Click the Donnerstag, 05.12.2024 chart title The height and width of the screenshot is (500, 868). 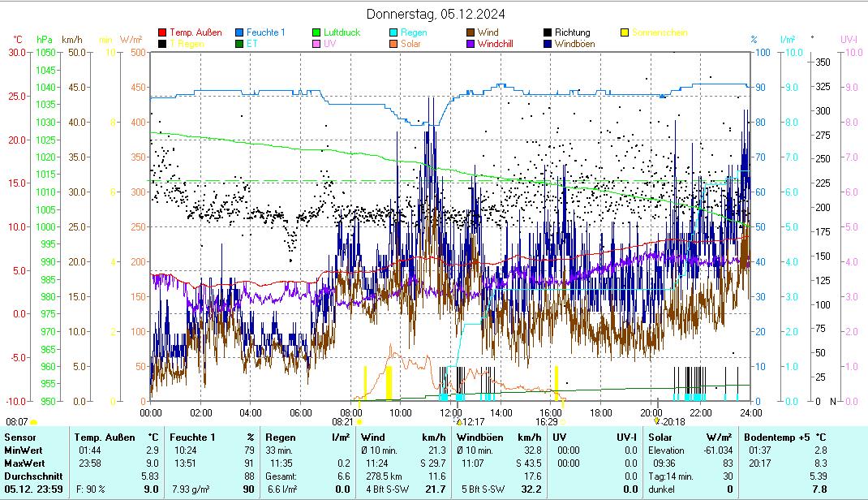coord(436,14)
